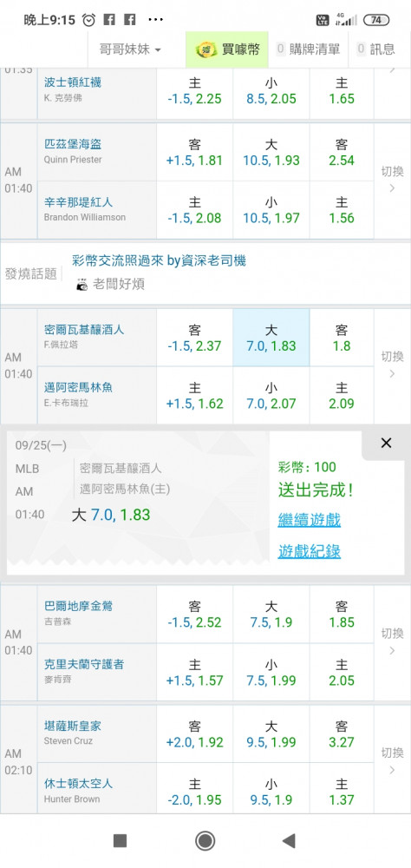Open the 彩幣交流照過來 hot topic
The height and width of the screenshot is (868, 411).
pos(160,260)
